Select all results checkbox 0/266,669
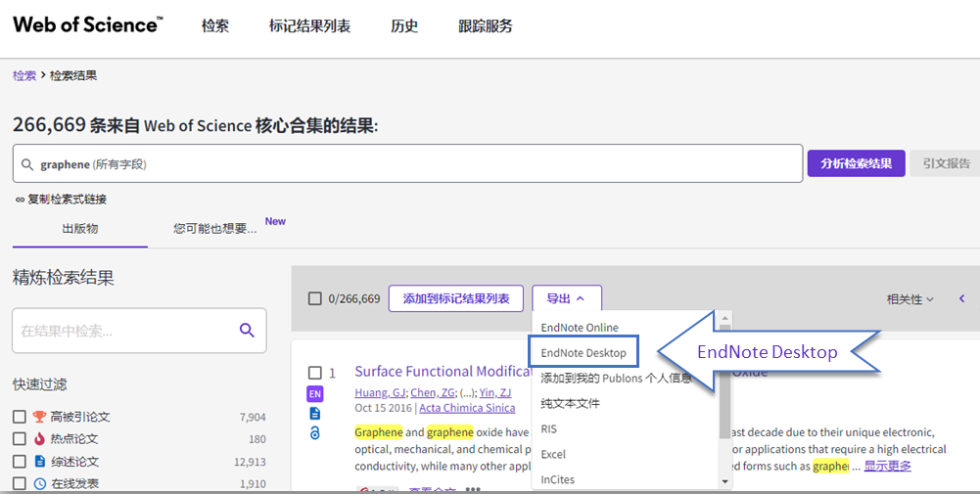The image size is (980, 494). (x=315, y=298)
